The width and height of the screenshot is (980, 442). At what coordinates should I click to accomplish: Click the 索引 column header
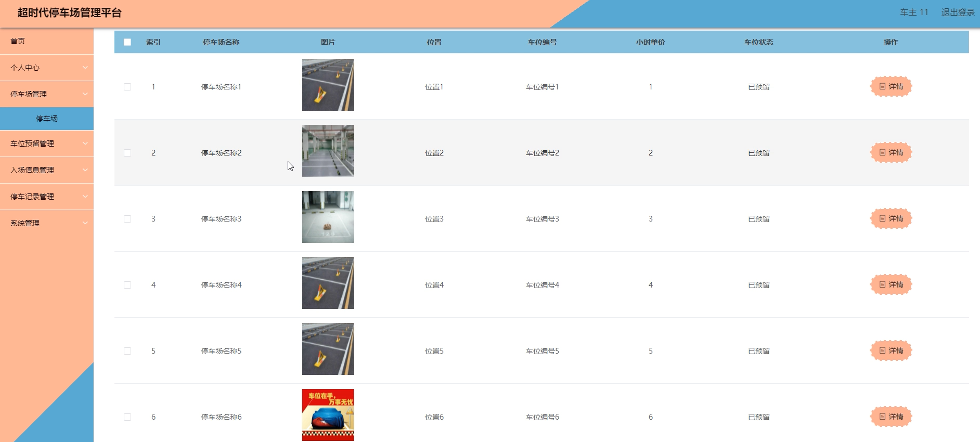(153, 42)
